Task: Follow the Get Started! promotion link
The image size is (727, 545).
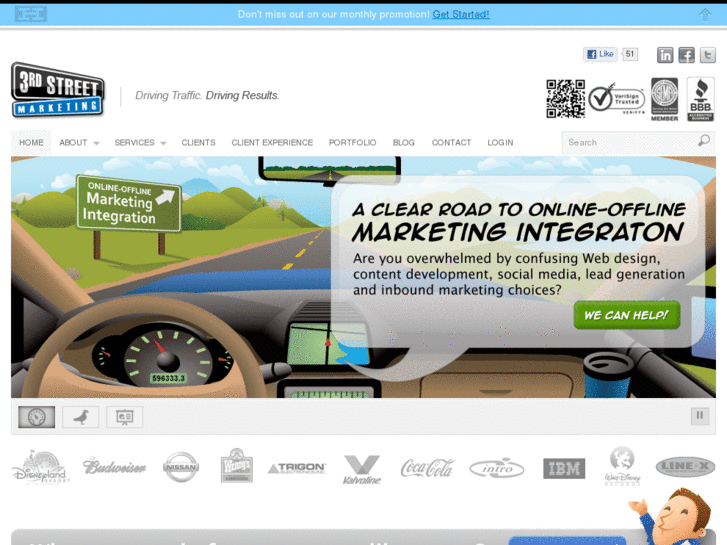Action: click(460, 14)
